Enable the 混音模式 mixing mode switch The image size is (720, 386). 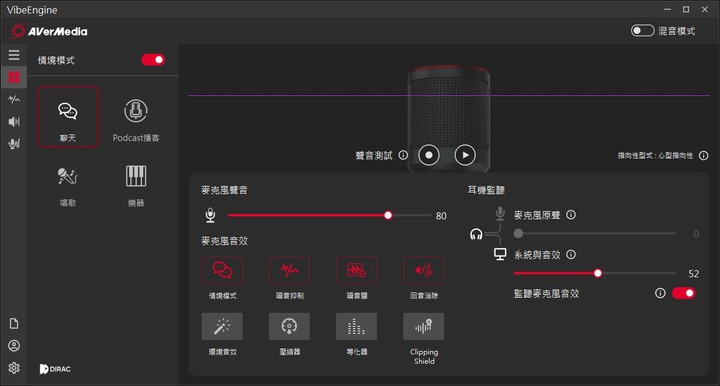point(642,31)
